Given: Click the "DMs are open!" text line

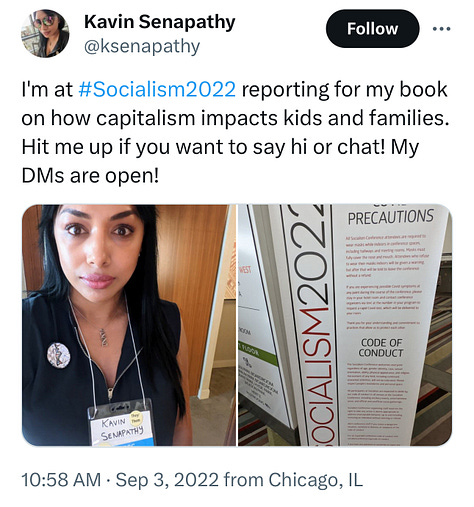Looking at the screenshot, I should click(x=90, y=176).
